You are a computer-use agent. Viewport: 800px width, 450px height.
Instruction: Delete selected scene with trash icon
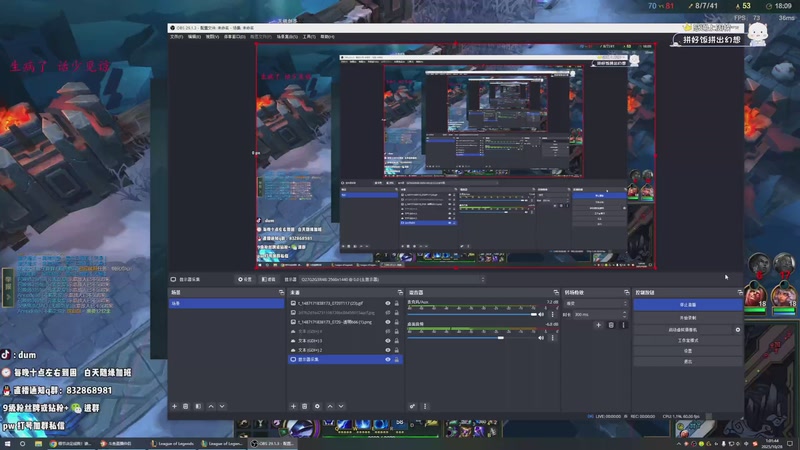(186, 406)
